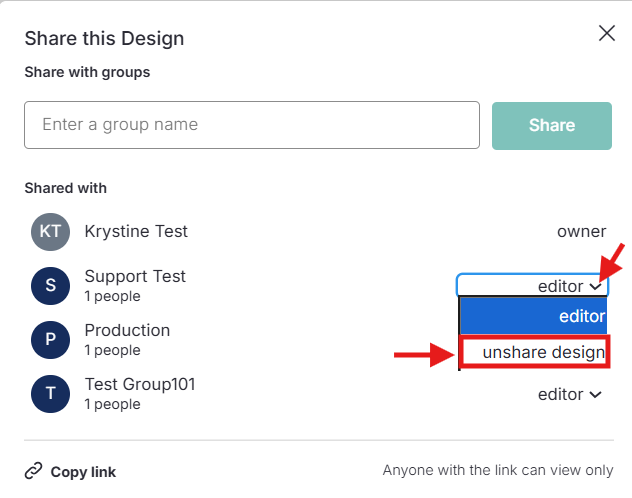Click the Copy link text
Screen dimensions: 632x498
coord(83,472)
